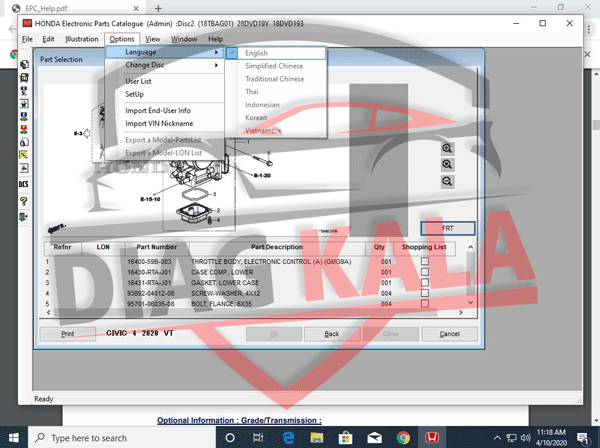
Task: Choose User List from Options menu
Action: pos(165,81)
